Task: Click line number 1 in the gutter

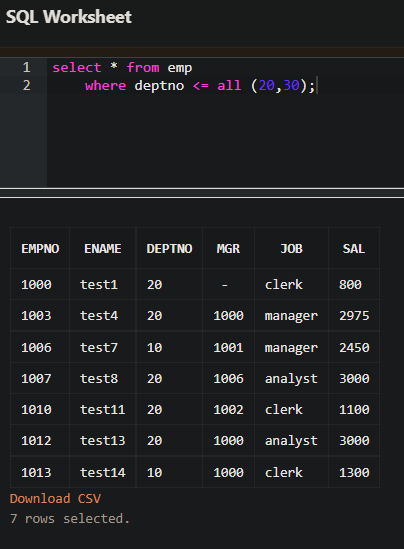Action: pyautogui.click(x=27, y=67)
